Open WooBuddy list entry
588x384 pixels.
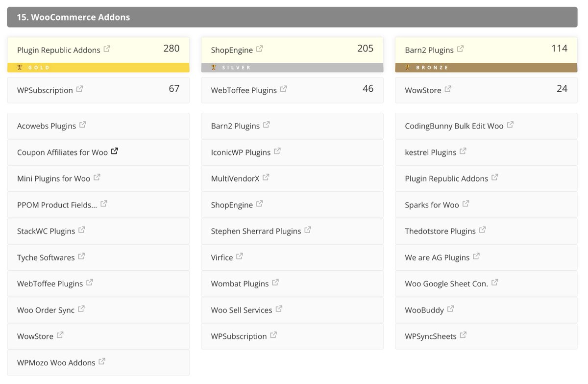point(487,310)
